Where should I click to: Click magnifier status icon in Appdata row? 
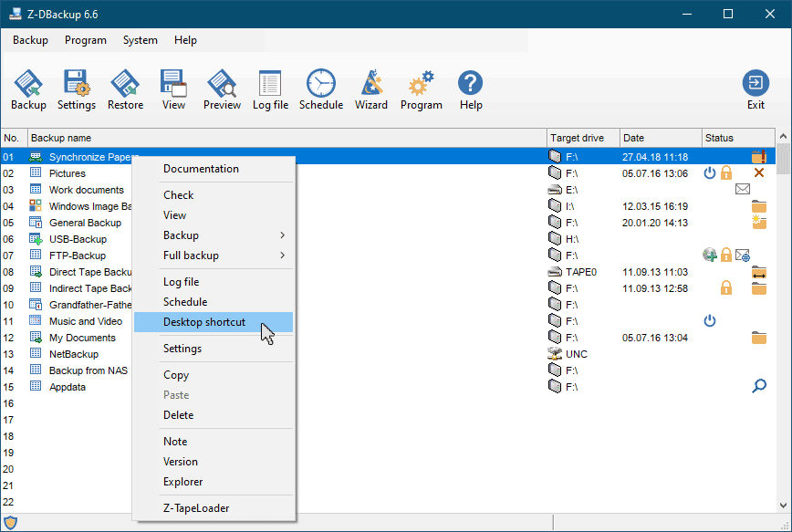click(x=758, y=387)
